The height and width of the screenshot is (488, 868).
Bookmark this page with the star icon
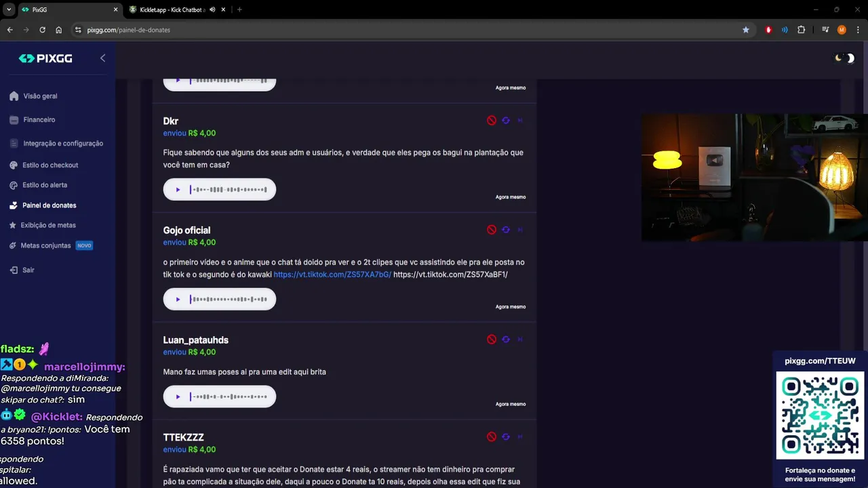click(746, 30)
